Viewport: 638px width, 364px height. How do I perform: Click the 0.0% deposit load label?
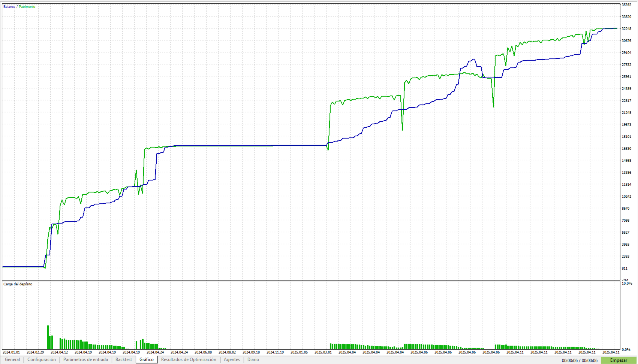(626, 350)
